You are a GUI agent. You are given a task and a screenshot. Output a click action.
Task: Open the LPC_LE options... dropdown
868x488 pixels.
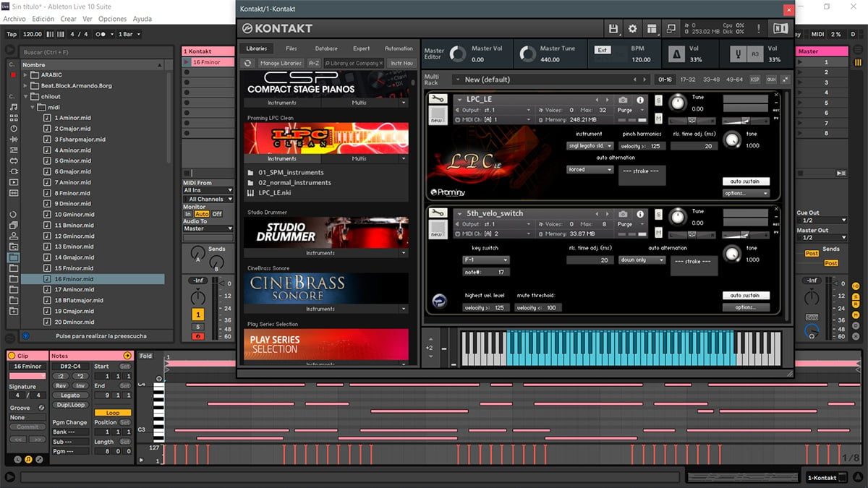pyautogui.click(x=745, y=193)
